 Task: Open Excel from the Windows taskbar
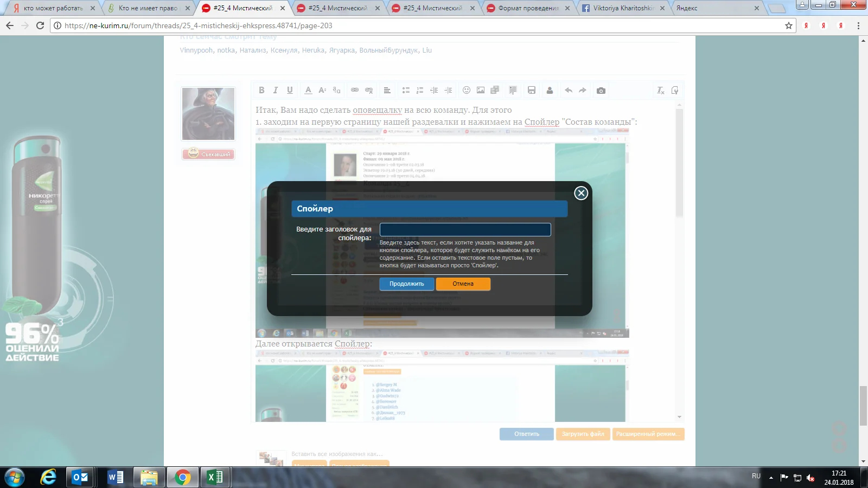pyautogui.click(x=215, y=477)
